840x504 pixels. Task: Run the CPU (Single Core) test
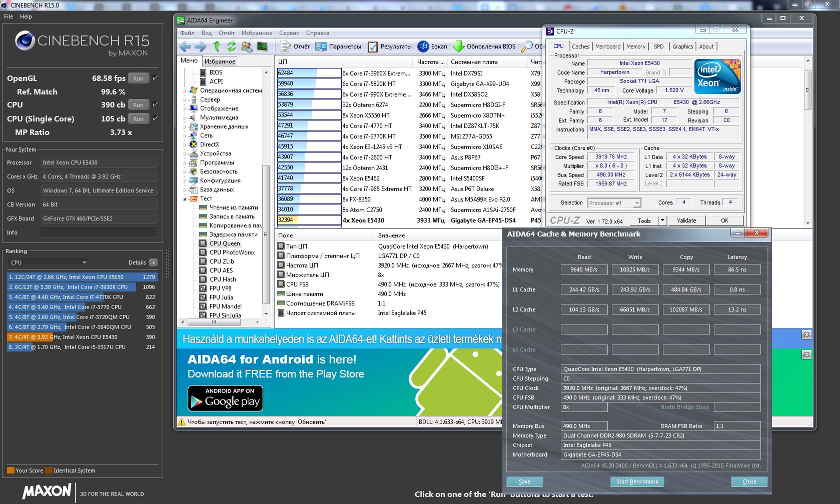pos(139,119)
